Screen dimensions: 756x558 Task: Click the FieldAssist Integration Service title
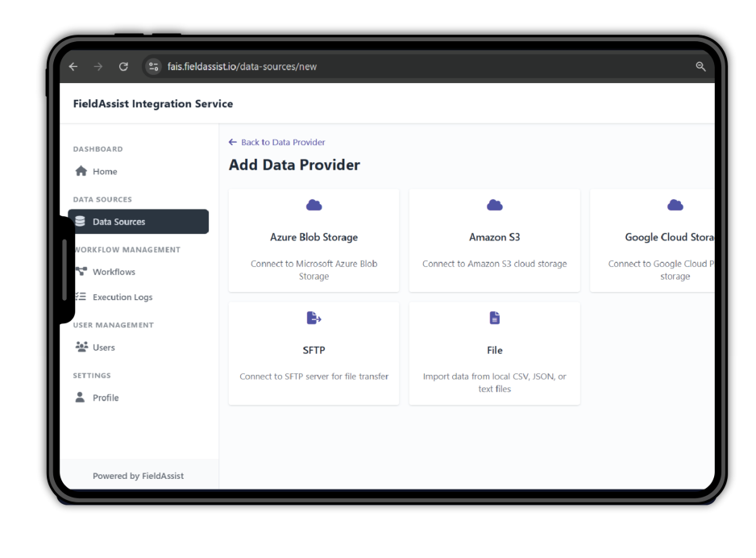(153, 104)
